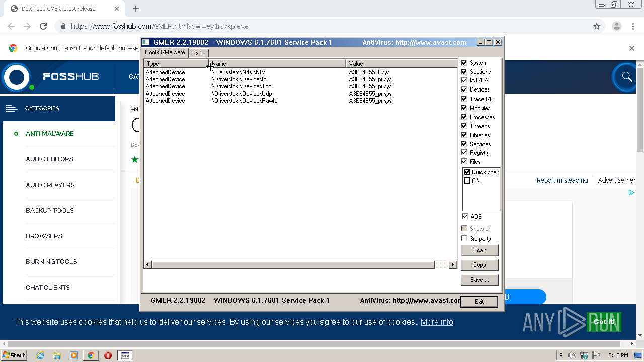The height and width of the screenshot is (362, 644).
Task: Open Windows Explorer folder from taskbar
Action: tap(57, 355)
